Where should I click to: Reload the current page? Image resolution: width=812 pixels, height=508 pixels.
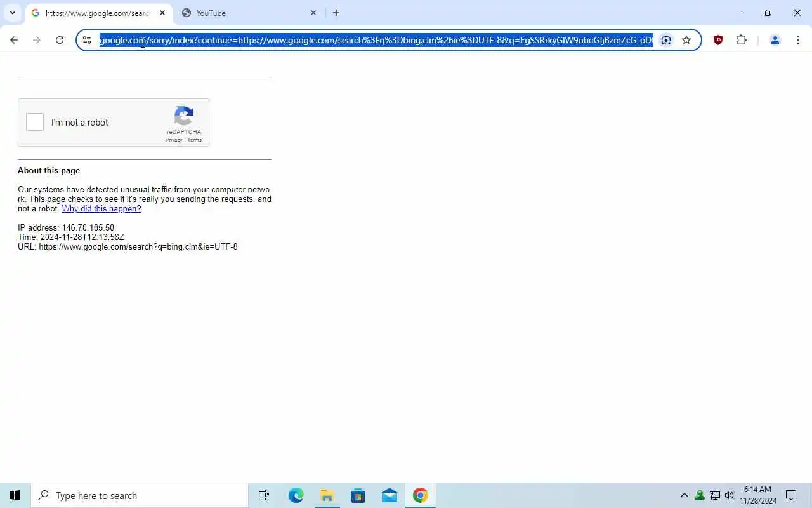click(x=60, y=40)
